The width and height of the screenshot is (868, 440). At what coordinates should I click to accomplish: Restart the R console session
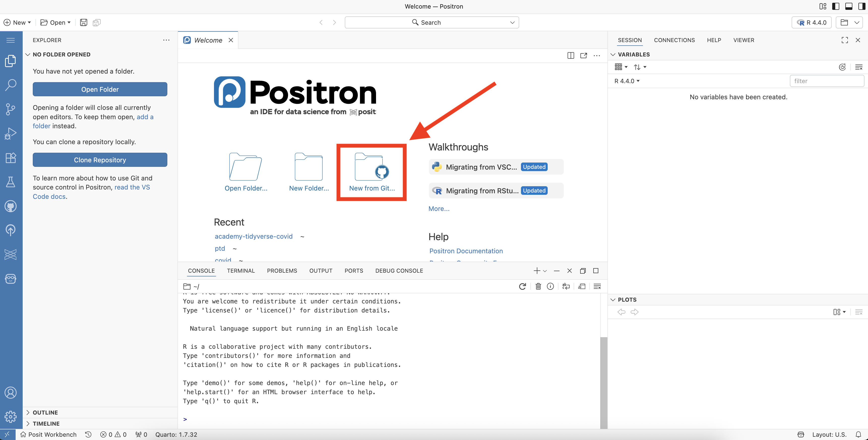click(x=522, y=286)
